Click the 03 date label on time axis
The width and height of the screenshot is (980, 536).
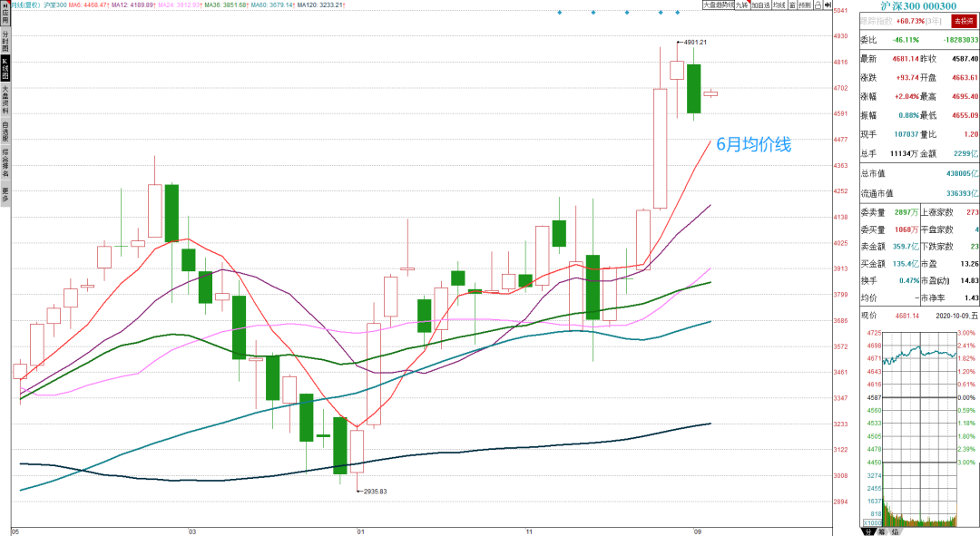[192, 531]
